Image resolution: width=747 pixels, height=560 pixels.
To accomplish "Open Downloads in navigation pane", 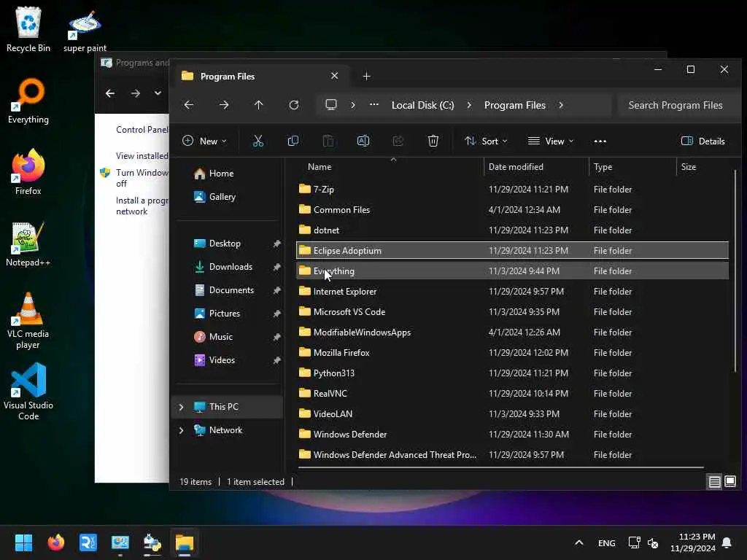I will pyautogui.click(x=231, y=267).
